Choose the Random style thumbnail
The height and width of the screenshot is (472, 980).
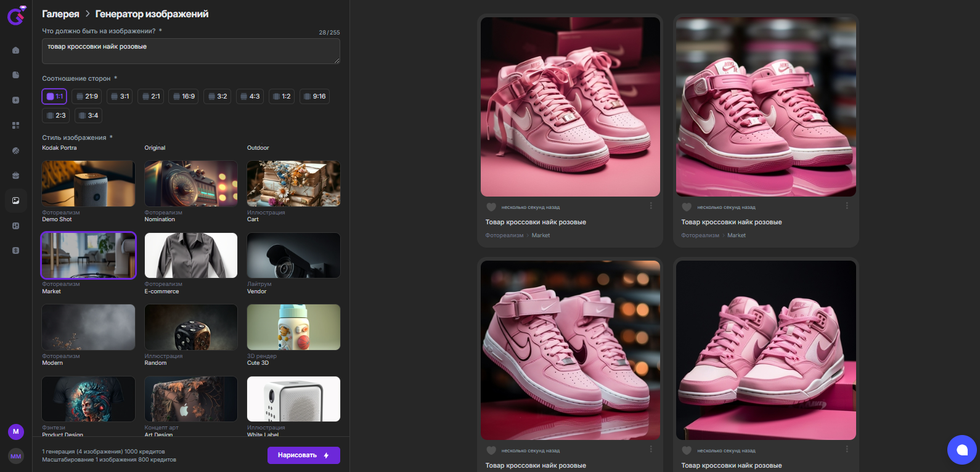coord(191,327)
